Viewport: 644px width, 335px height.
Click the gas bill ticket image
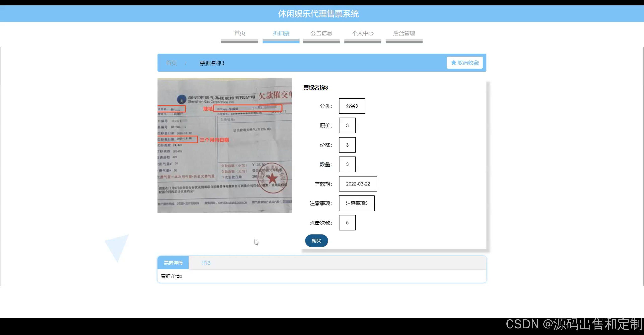click(x=224, y=145)
